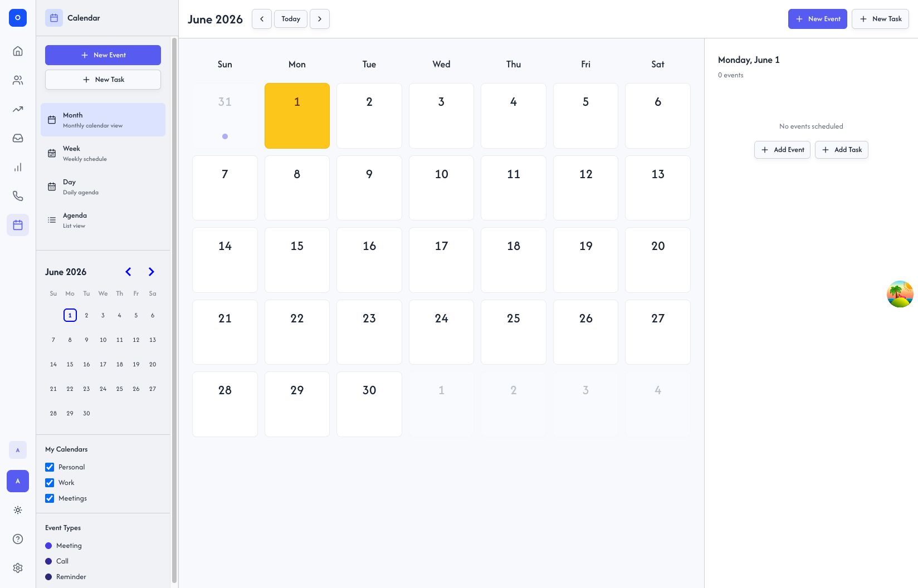Go to previous month in mini calendar

tap(128, 272)
